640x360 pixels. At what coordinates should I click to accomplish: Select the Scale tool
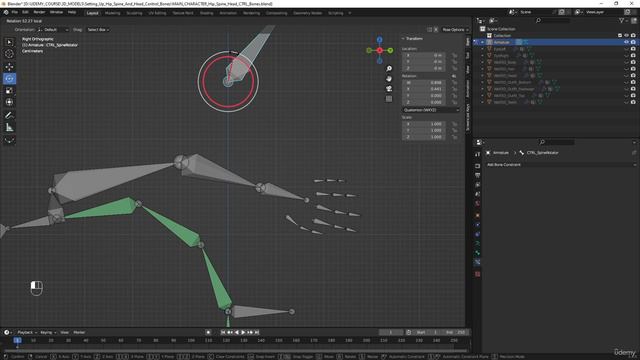pos(9,90)
